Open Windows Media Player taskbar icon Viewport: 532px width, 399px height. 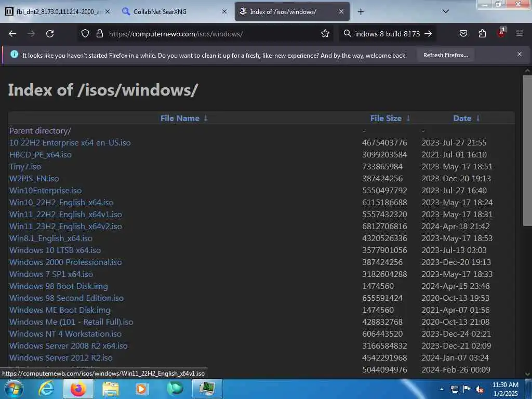[x=141, y=389]
